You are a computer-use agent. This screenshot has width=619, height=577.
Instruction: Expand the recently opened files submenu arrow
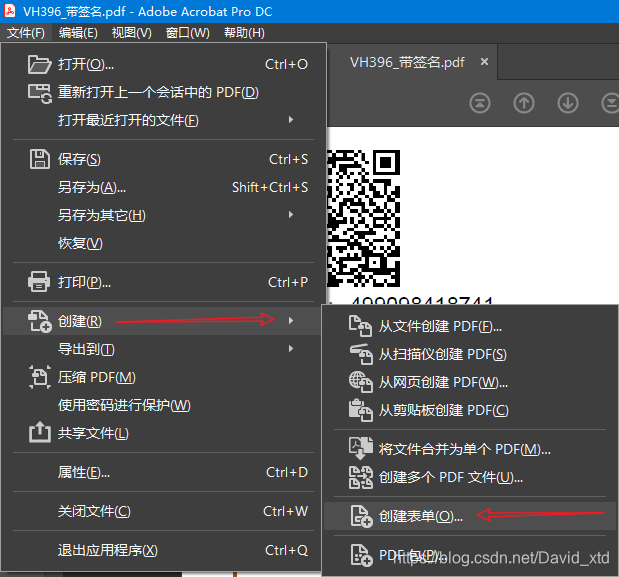click(x=291, y=120)
